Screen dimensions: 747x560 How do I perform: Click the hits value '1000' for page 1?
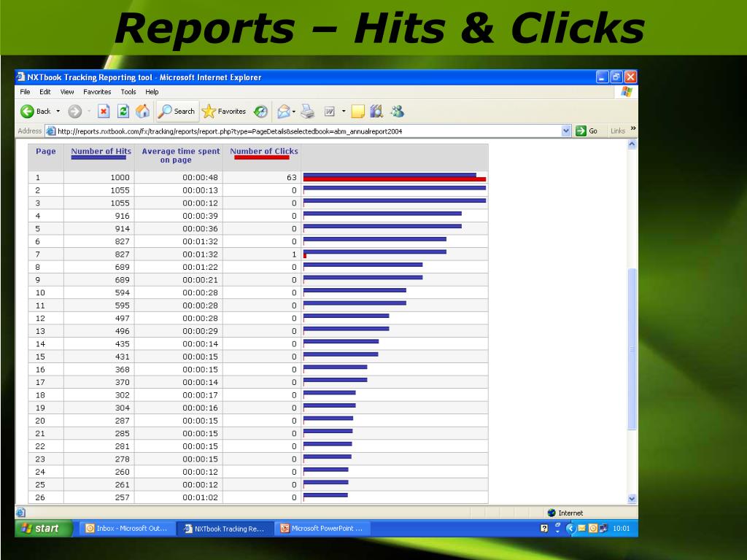(120, 177)
